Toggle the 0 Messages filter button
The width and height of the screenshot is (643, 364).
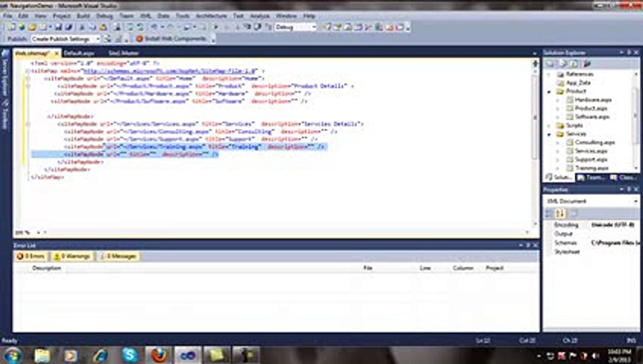(117, 256)
